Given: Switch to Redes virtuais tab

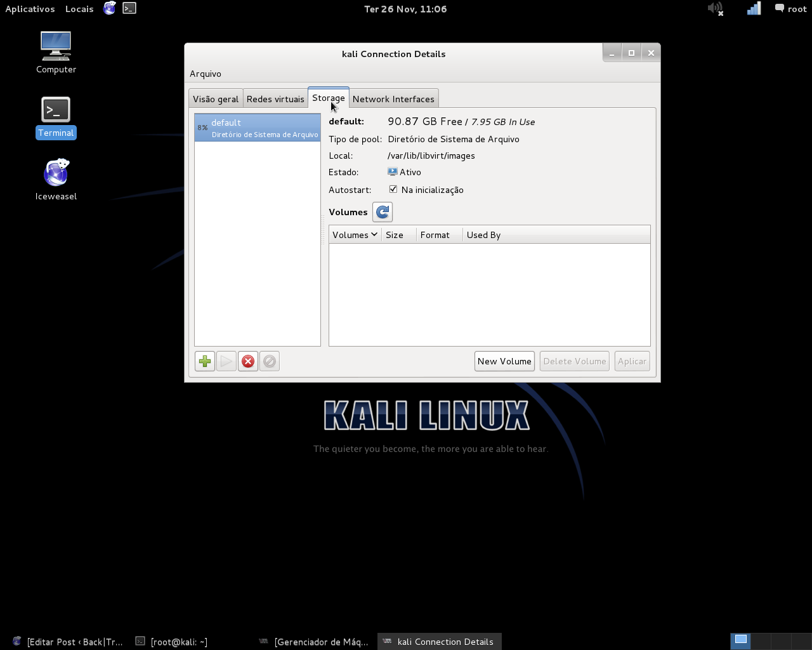Looking at the screenshot, I should click(275, 99).
